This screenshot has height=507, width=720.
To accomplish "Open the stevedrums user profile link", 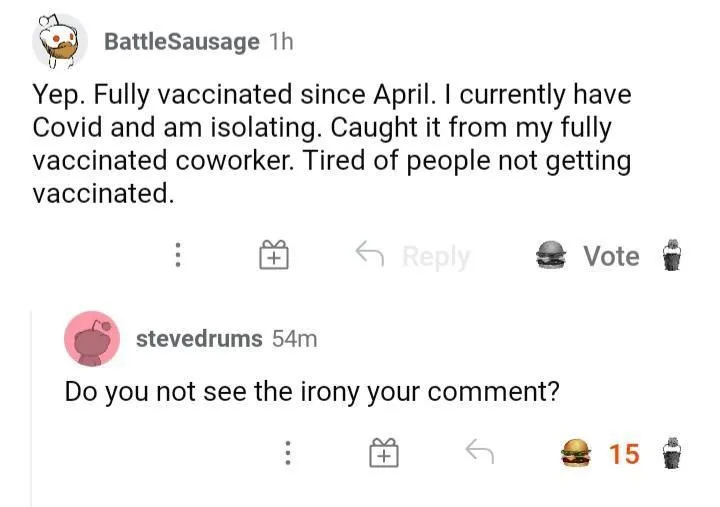I will click(x=198, y=338).
